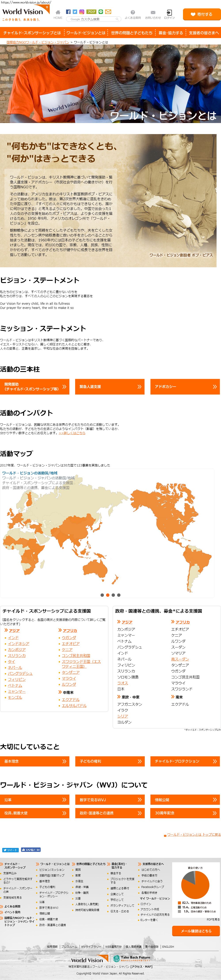Open the Twitter icon in the header
The image size is (221, 980).
75,12
